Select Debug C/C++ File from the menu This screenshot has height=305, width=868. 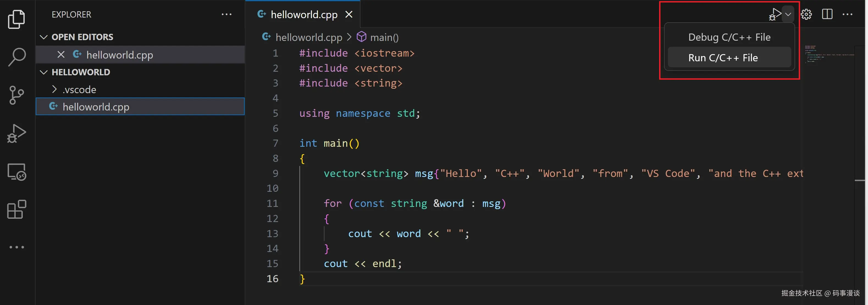[x=729, y=37]
